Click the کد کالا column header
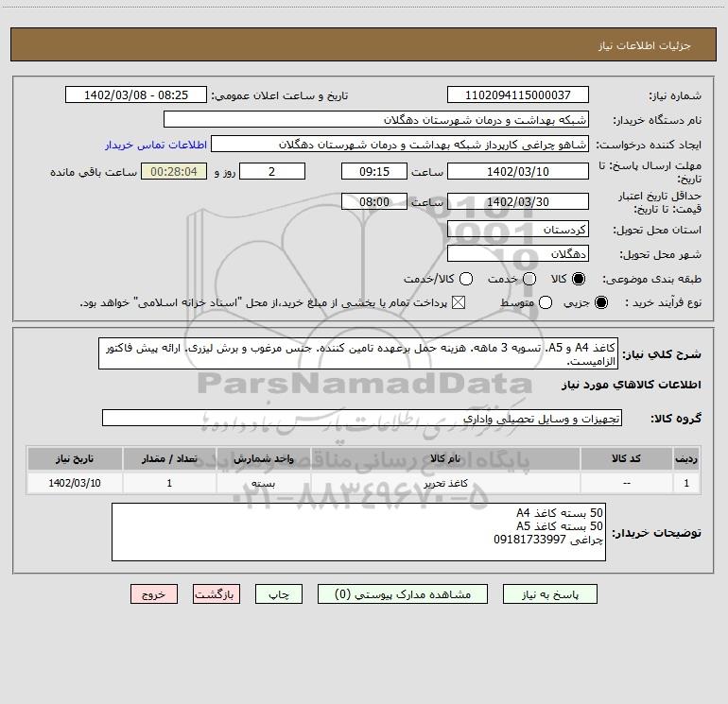728x704 pixels. pos(626,459)
